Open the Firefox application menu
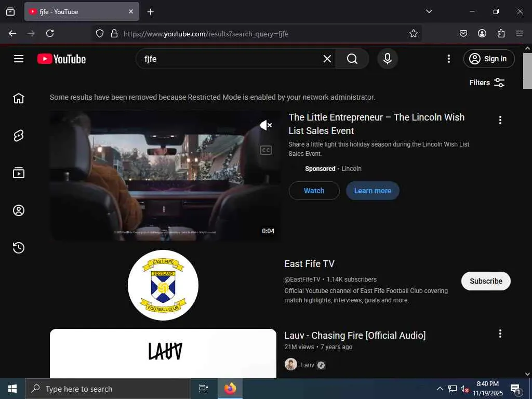532x399 pixels. point(520,33)
